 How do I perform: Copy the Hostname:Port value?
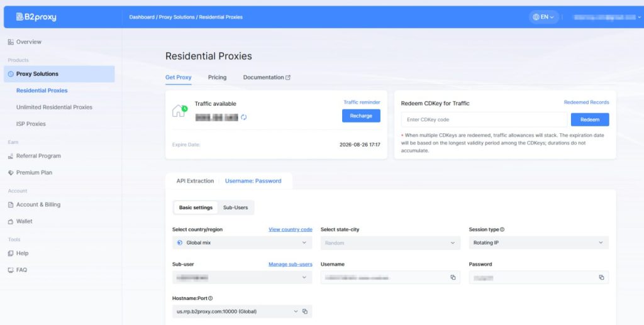[304, 311]
